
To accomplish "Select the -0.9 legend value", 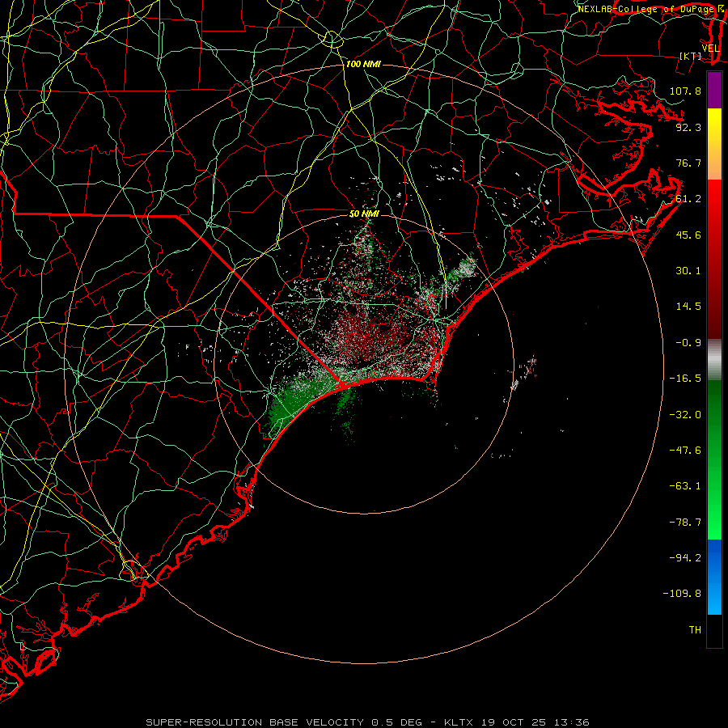I will 688,343.
